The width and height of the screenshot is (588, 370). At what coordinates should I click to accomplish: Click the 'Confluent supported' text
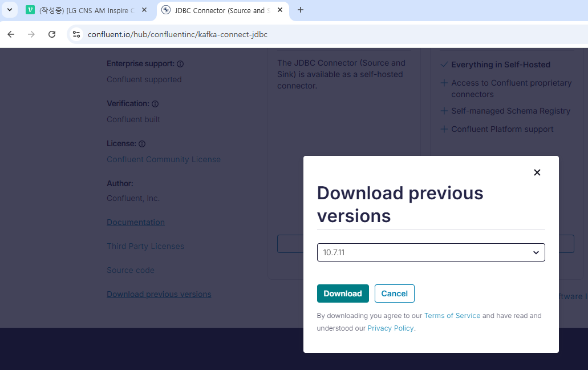click(144, 79)
